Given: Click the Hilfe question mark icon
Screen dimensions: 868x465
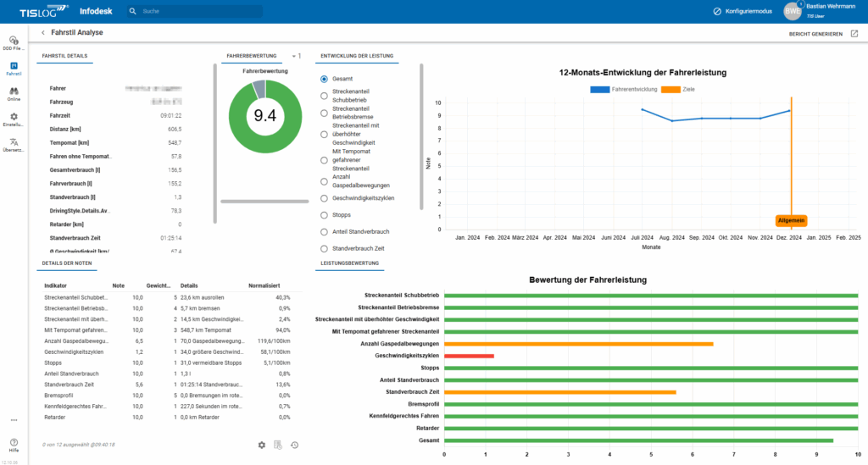Looking at the screenshot, I should pos(14,442).
